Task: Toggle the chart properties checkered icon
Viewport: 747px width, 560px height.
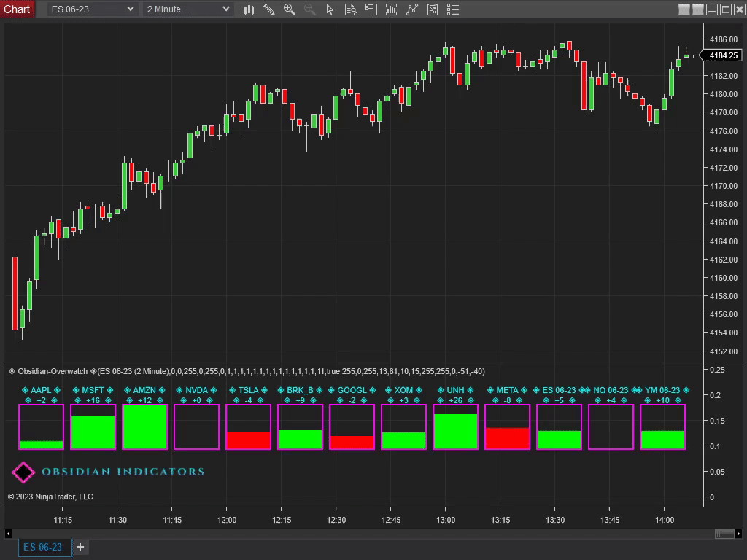Action: coord(433,9)
